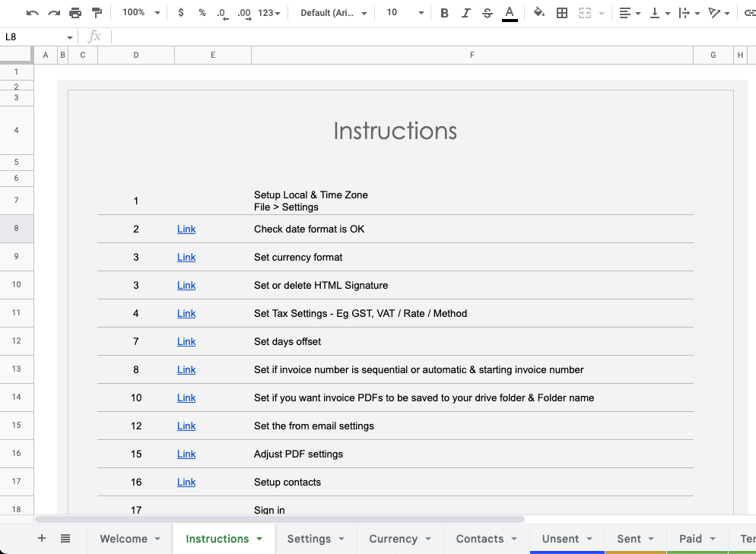Select the Paint format tool

(97, 13)
